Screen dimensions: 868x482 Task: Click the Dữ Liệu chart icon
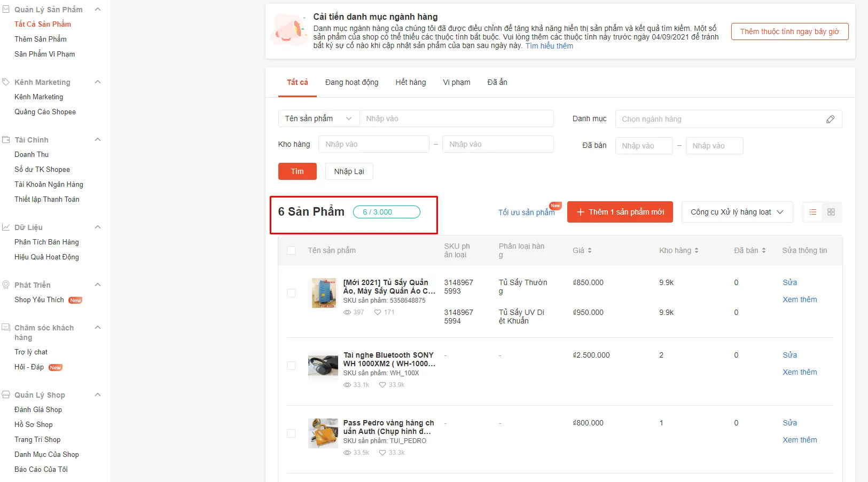click(6, 227)
